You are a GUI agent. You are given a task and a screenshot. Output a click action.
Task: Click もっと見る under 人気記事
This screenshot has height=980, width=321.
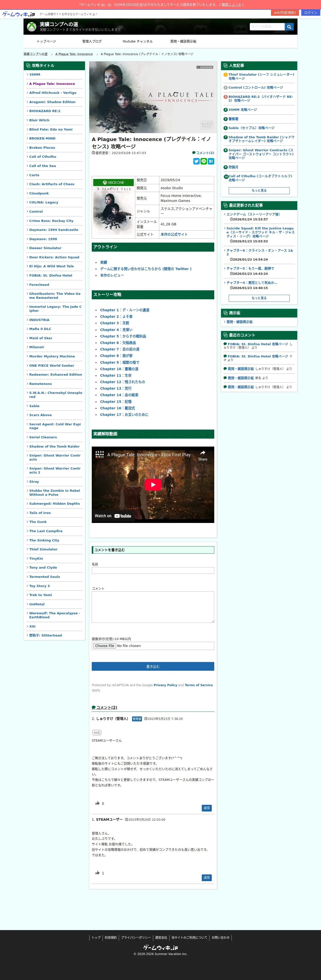(259, 191)
